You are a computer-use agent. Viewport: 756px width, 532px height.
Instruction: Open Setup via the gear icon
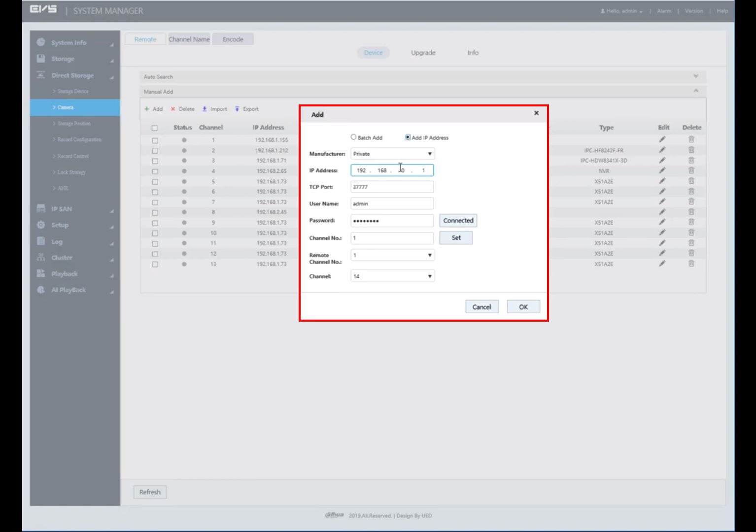coord(41,225)
